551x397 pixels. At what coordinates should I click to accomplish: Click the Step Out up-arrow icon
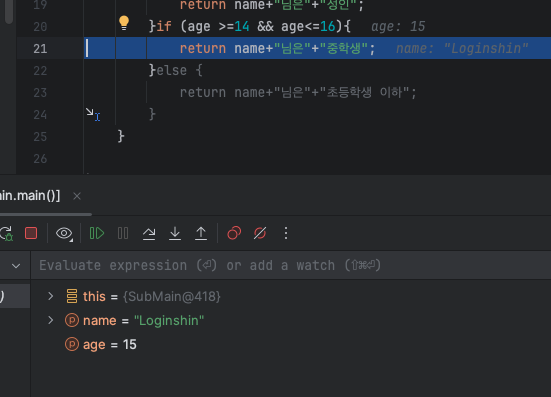click(201, 233)
